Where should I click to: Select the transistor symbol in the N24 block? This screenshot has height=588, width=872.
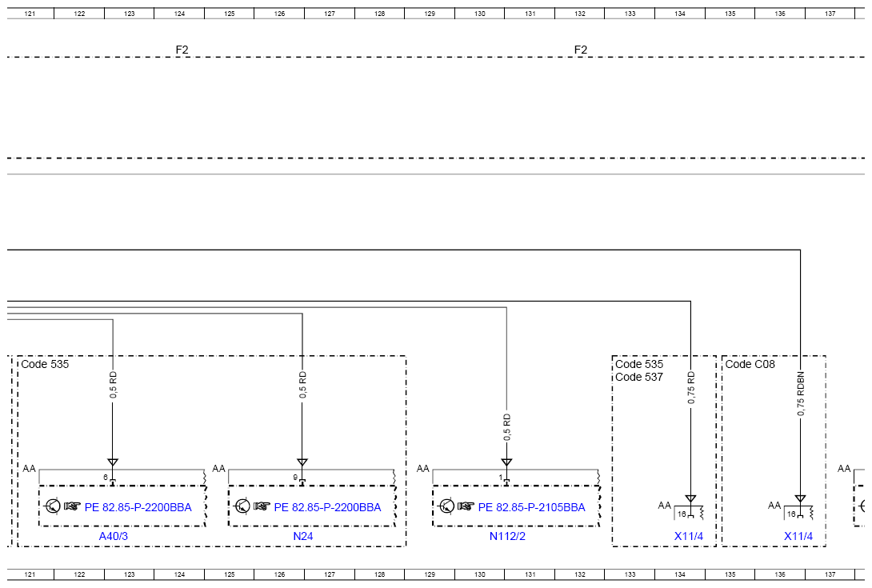point(242,506)
